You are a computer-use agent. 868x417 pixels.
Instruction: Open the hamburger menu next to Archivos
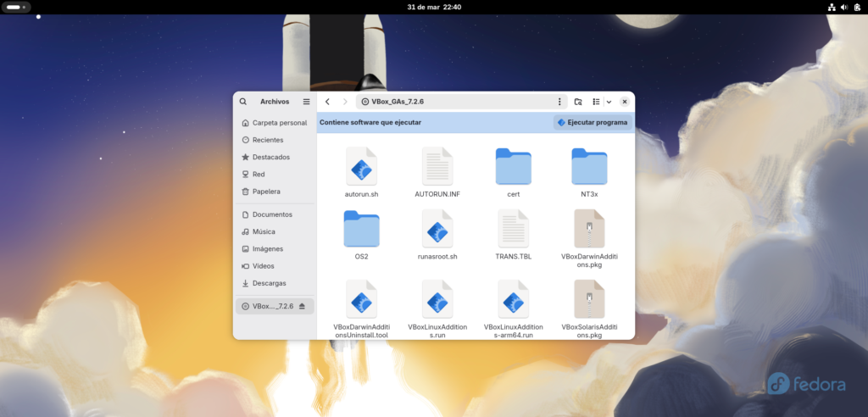(x=306, y=102)
